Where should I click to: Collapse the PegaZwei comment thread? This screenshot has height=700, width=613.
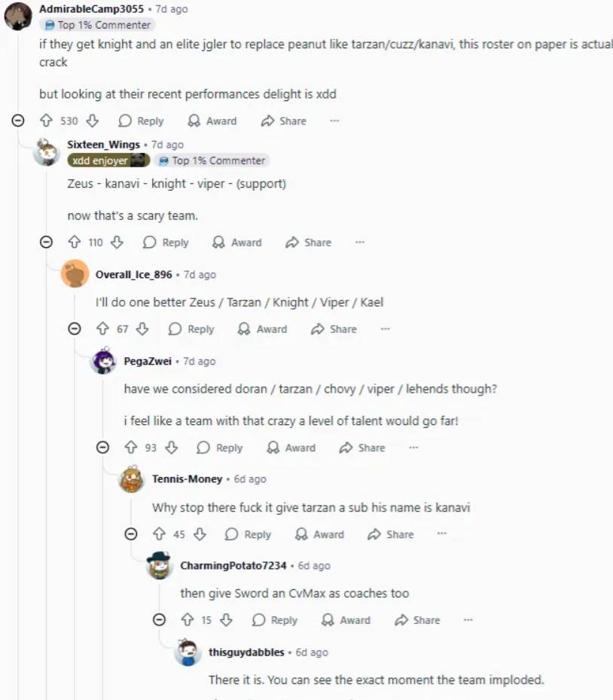pos(102,448)
